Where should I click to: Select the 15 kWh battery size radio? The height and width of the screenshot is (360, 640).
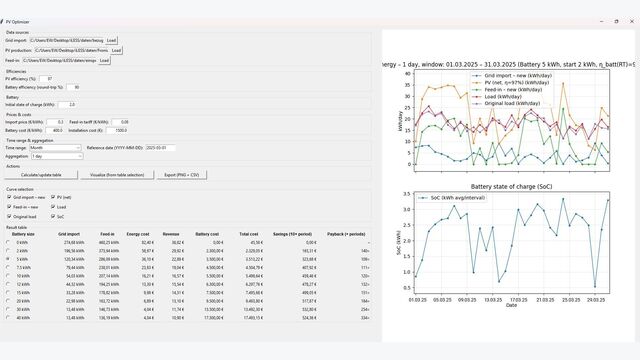pyautogui.click(x=8, y=293)
